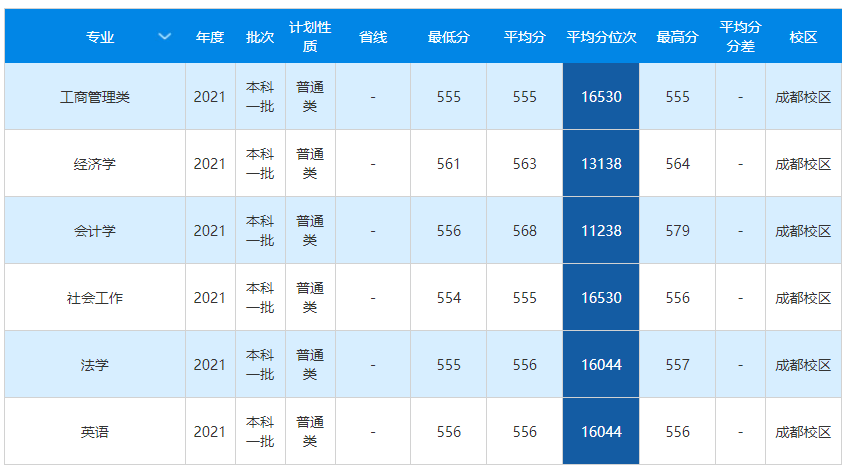Click 成都校区 in the 英语 row
850x472 pixels.
click(x=803, y=432)
